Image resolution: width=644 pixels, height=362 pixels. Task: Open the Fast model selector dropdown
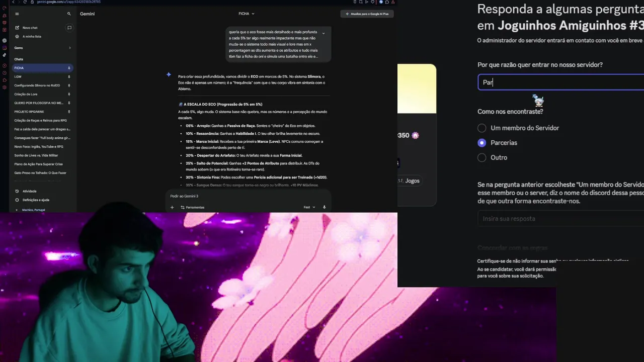click(x=309, y=207)
